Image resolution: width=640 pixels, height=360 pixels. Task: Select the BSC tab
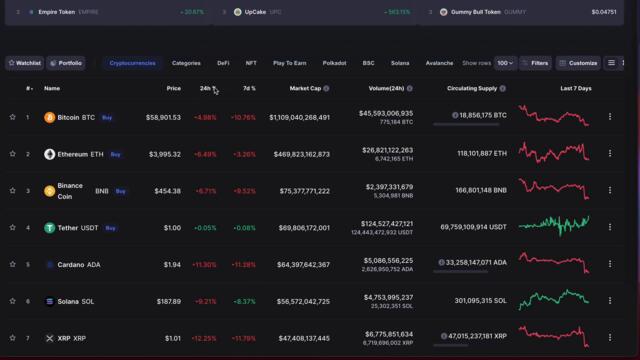(368, 63)
